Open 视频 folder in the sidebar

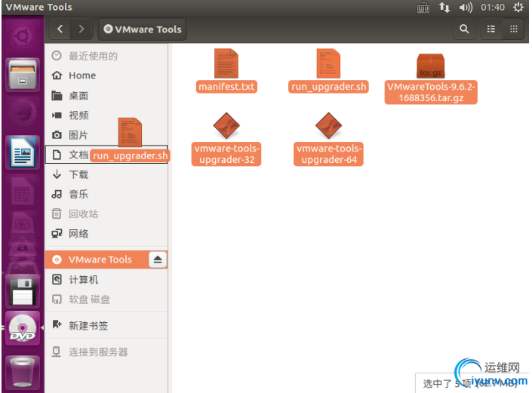click(106, 115)
